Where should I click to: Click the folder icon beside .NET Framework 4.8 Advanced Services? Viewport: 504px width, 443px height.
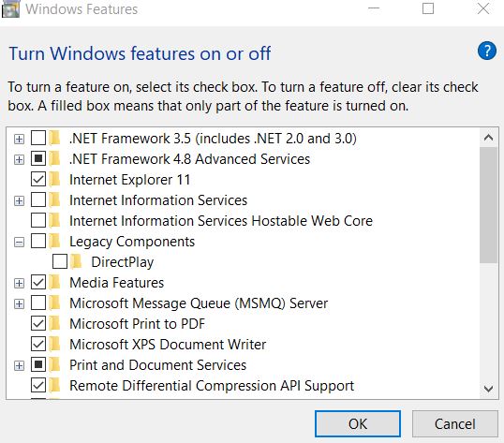point(55,158)
